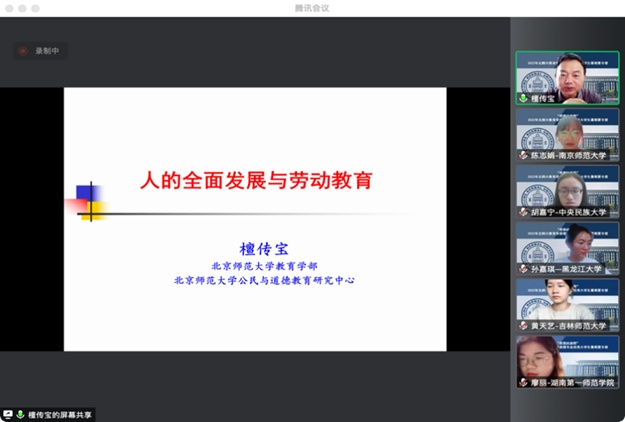This screenshot has width=625, height=422.
Task: Click mic status icon on 黄天艺's tile
Action: (522, 326)
